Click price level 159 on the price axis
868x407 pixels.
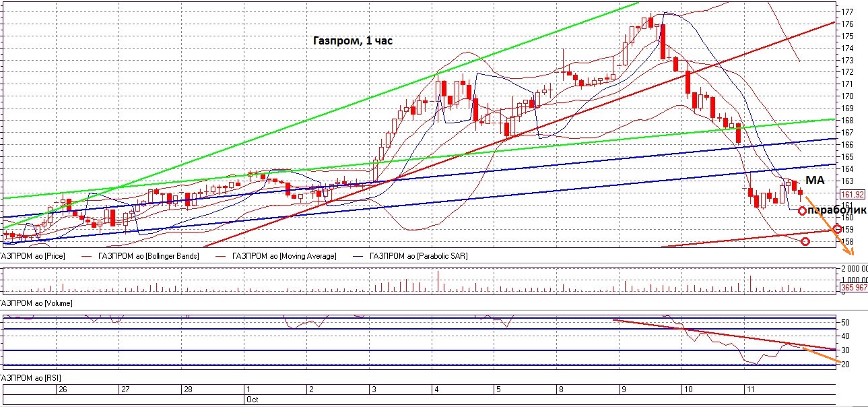tap(850, 230)
